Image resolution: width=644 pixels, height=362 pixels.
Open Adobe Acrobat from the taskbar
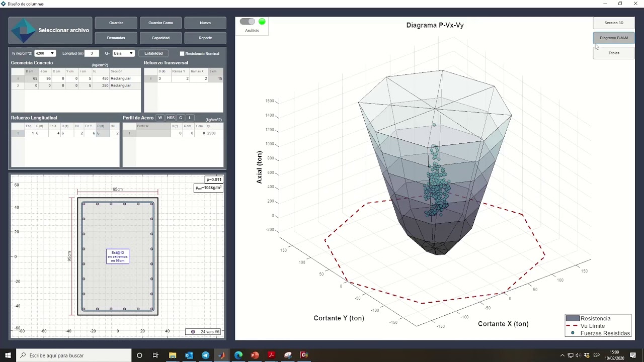click(x=271, y=355)
